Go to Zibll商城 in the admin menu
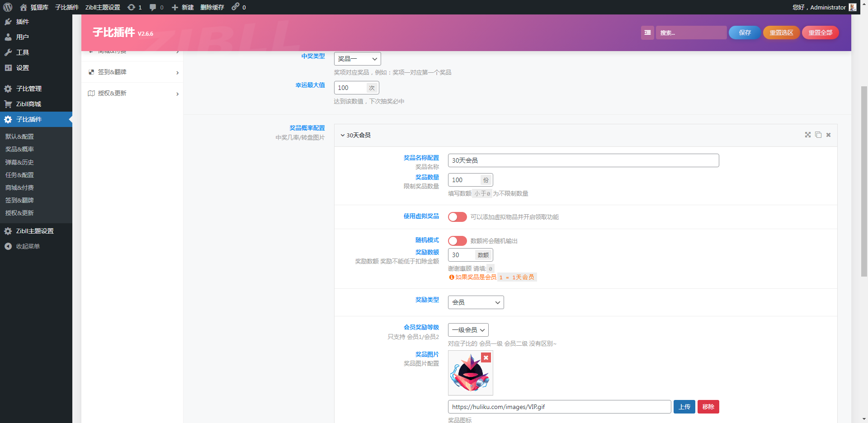Screen dimensions: 868x423 [28, 104]
